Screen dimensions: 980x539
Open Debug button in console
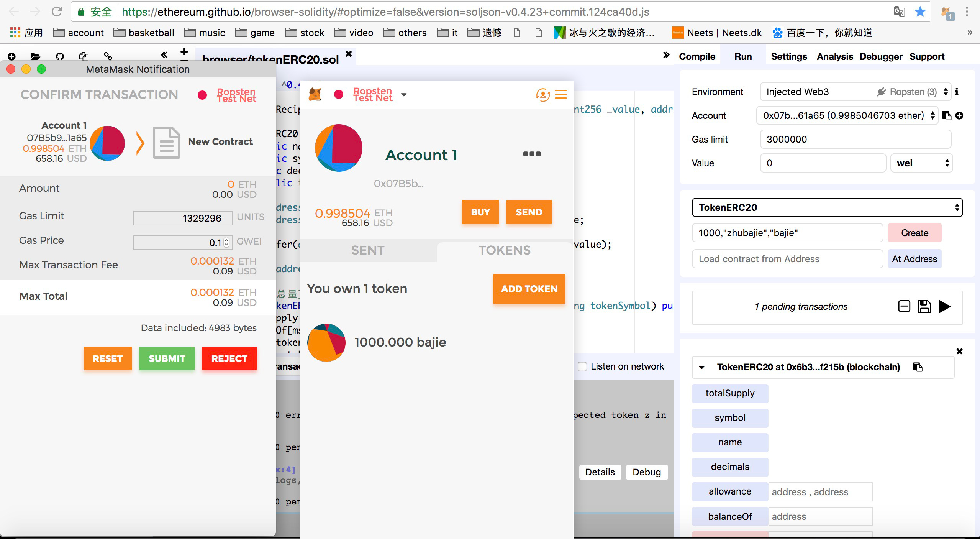647,472
